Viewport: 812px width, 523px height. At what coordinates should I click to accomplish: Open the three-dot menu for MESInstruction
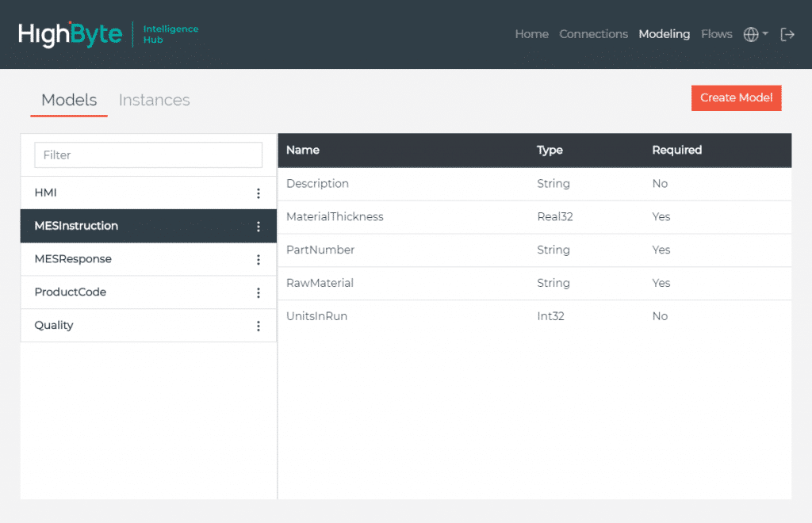(258, 227)
